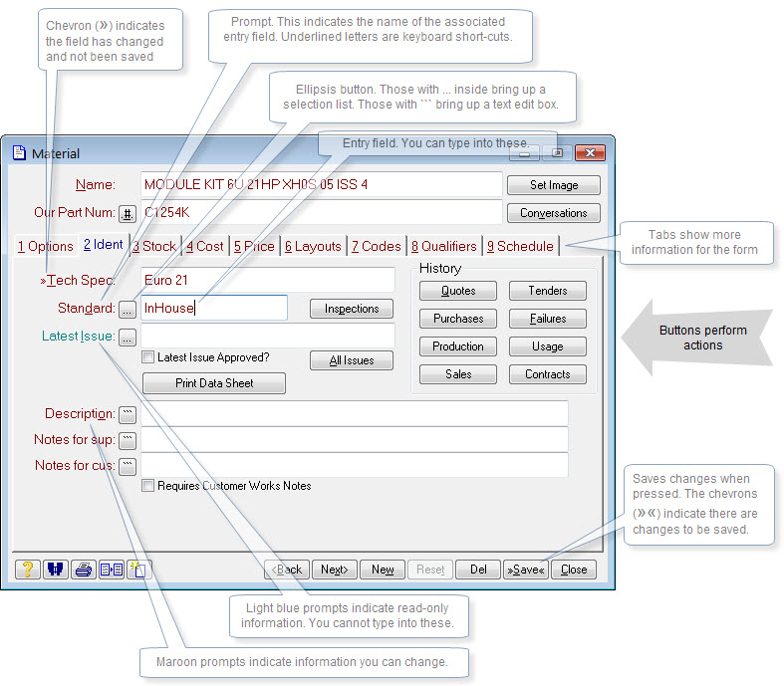Open Conversations for this material
This screenshot has width=784, height=686.
click(x=554, y=213)
